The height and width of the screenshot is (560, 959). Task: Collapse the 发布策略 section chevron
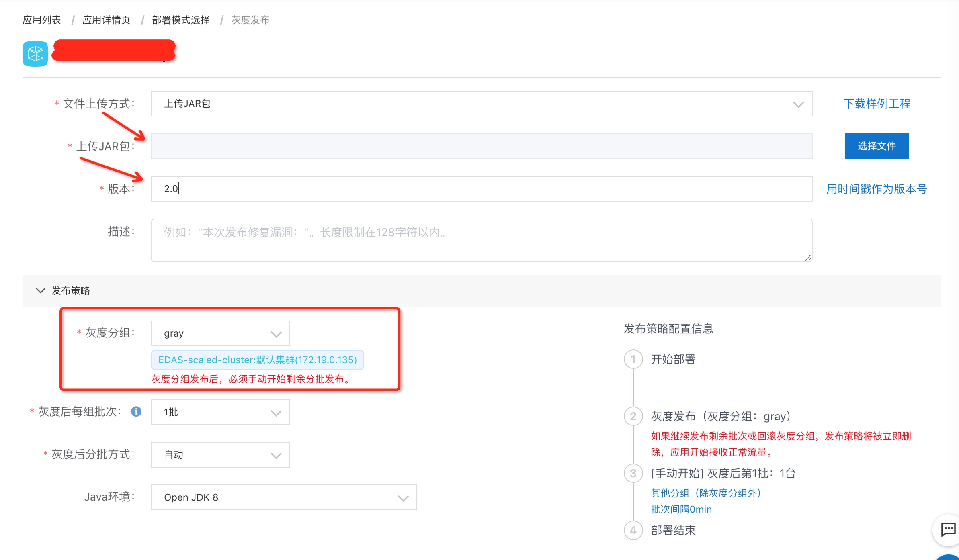click(41, 290)
